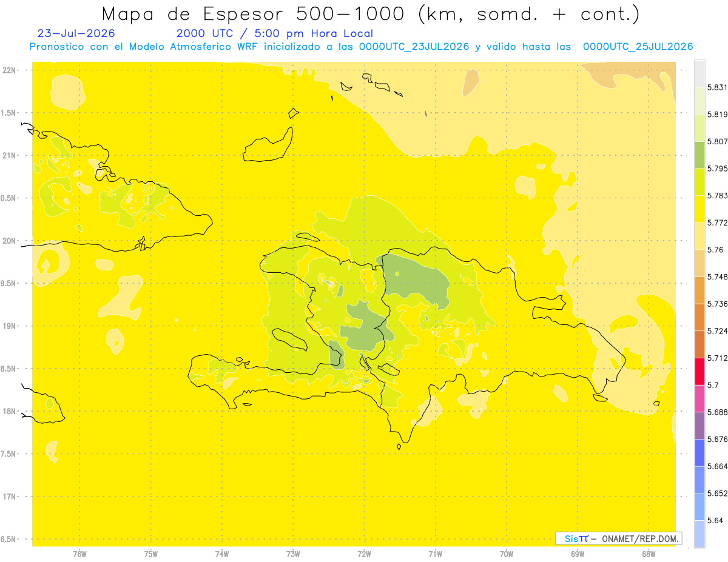
Task: Select legend value 5.819
Action: click(x=716, y=114)
